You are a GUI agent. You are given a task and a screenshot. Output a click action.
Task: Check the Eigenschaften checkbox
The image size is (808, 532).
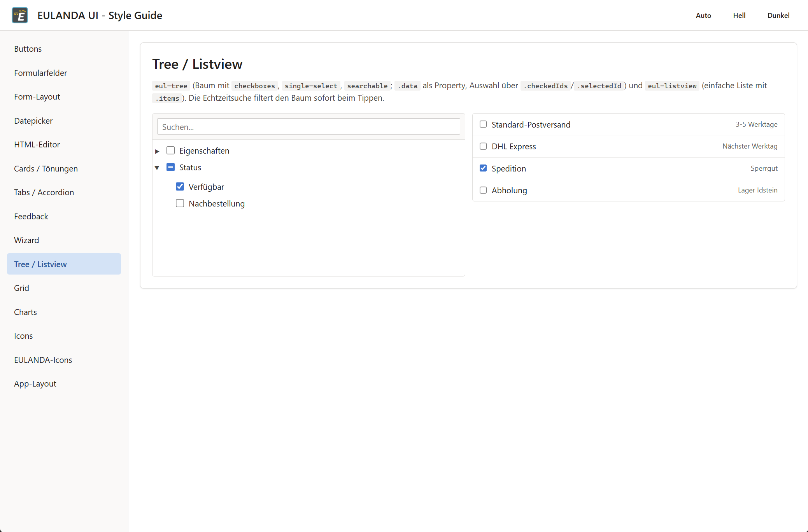(170, 150)
